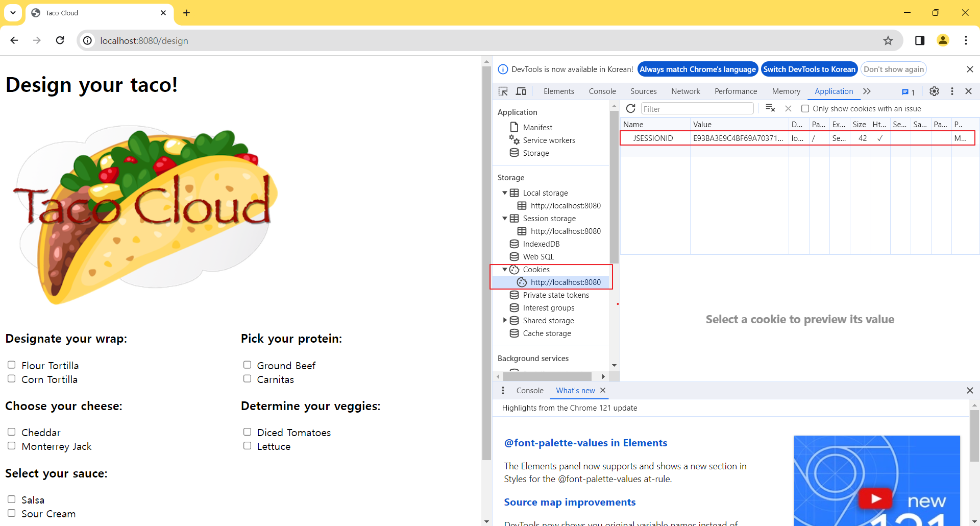Select Manifest in Application sidebar

(537, 127)
